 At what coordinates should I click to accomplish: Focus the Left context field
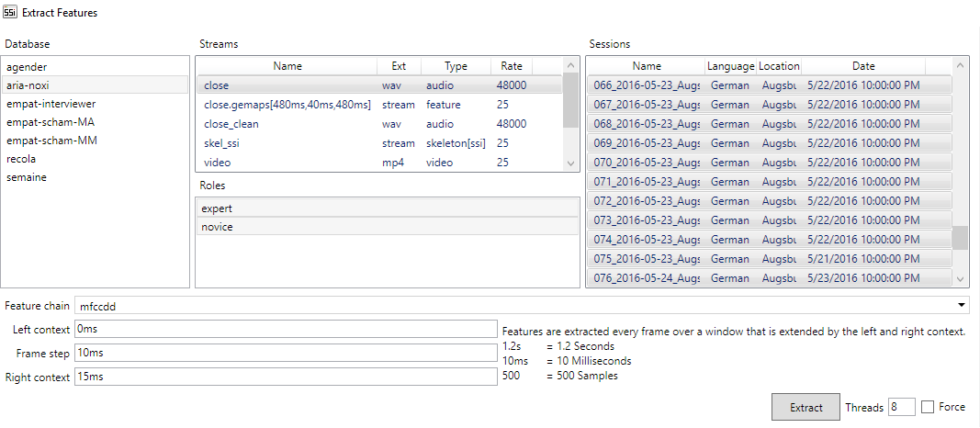tap(285, 329)
